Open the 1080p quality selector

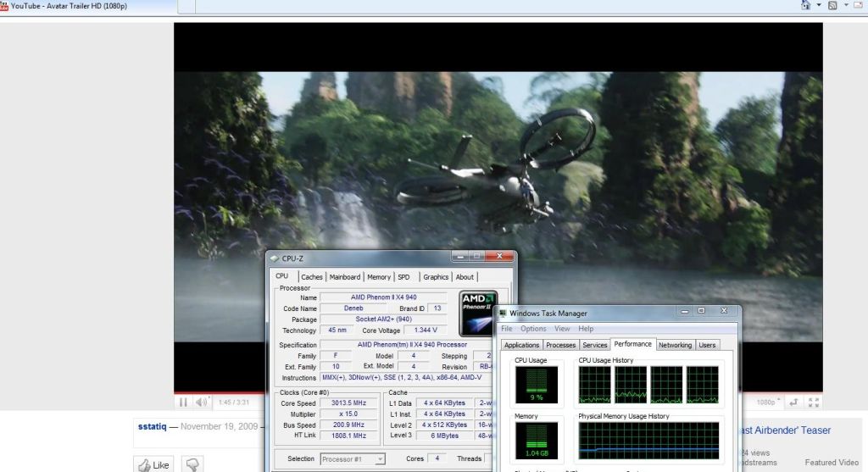pos(768,403)
